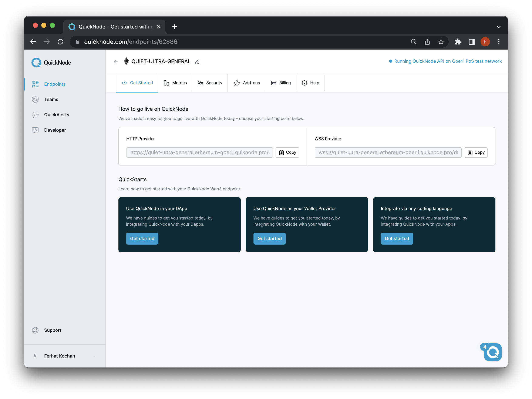The height and width of the screenshot is (399, 532).
Task: Open QuickAlerts in the sidebar
Action: pyautogui.click(x=57, y=115)
